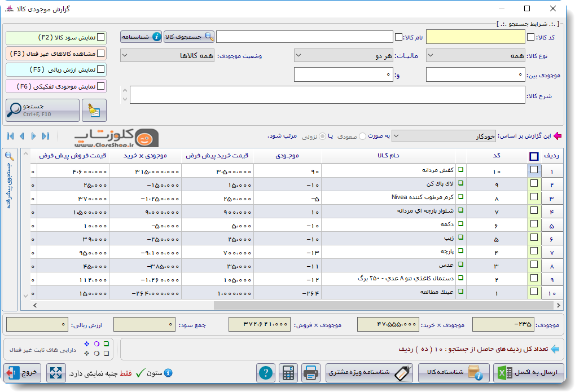The width and height of the screenshot is (575, 392).
Task: Click the up arrow of the table scrollbar
Action: pyautogui.click(x=25, y=153)
